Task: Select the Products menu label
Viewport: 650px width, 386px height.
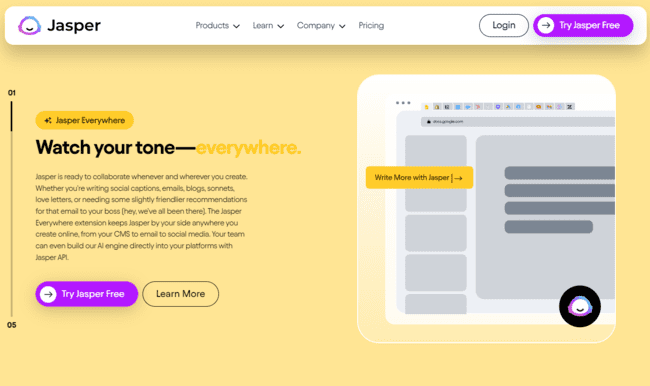Action: [212, 25]
